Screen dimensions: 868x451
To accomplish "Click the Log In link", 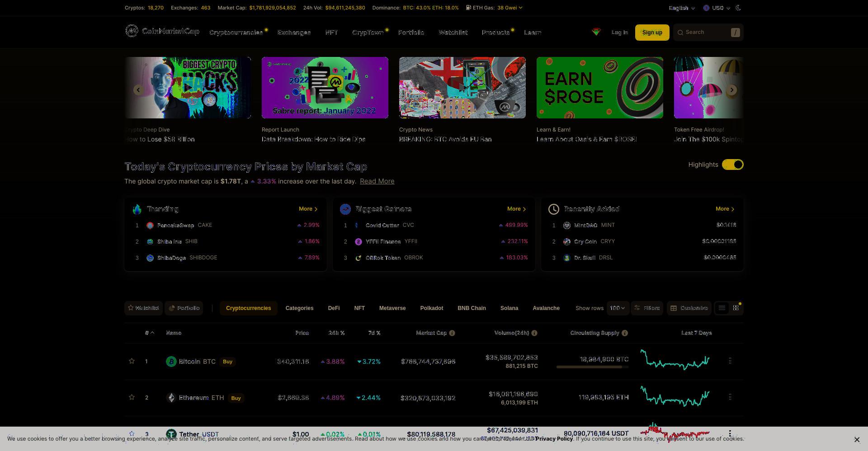I will [x=620, y=33].
